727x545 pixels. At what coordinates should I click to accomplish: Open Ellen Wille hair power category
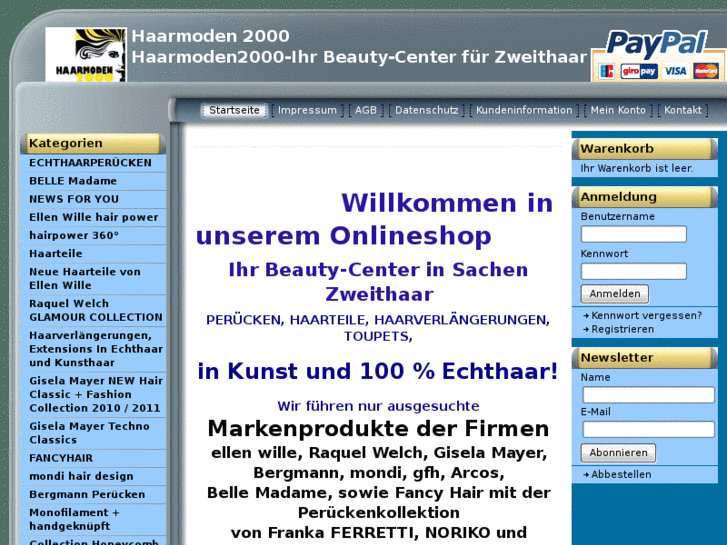tap(93, 217)
